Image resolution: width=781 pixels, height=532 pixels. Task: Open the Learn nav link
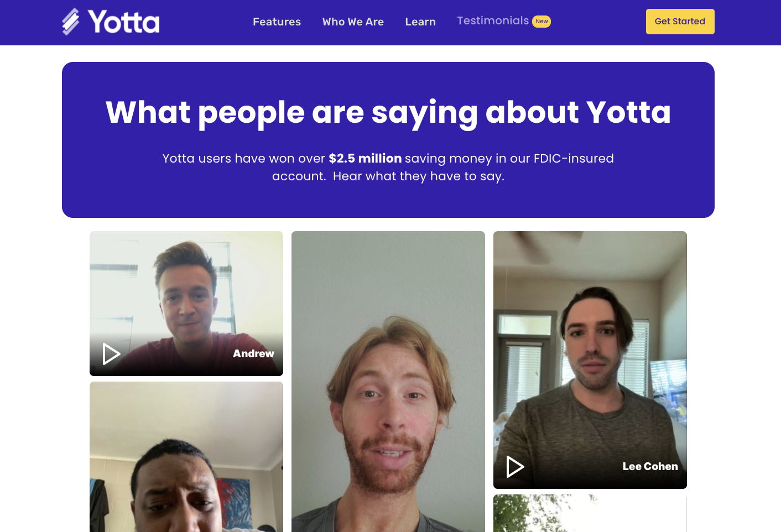[420, 22]
